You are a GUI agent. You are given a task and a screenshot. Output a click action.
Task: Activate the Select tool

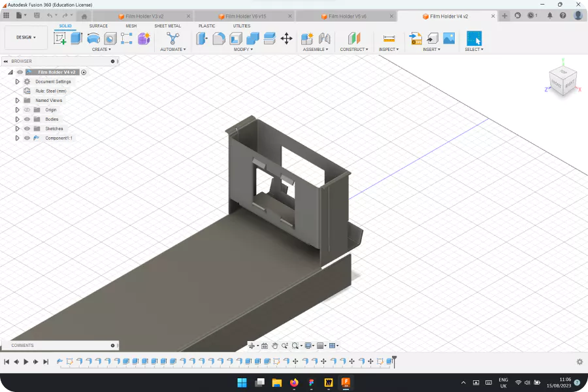click(474, 39)
